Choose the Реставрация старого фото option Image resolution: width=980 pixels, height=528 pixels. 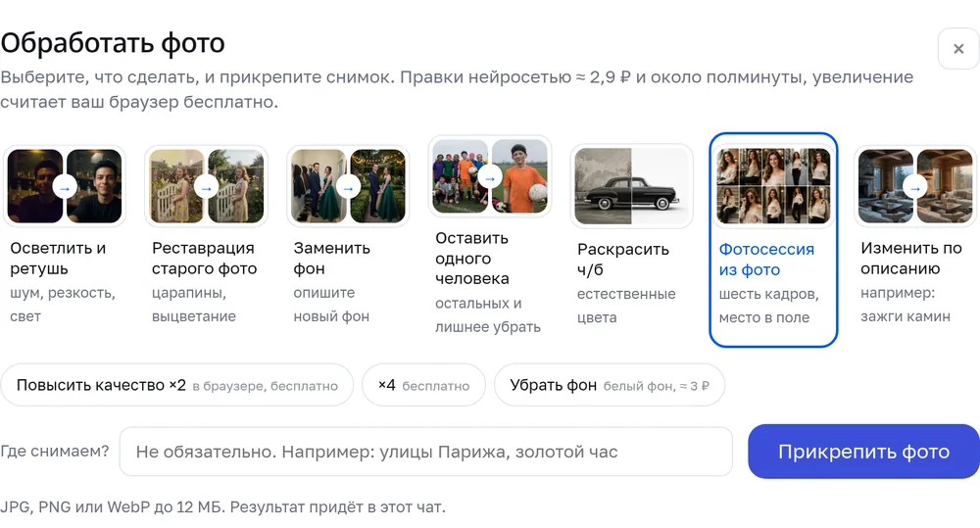(206, 240)
